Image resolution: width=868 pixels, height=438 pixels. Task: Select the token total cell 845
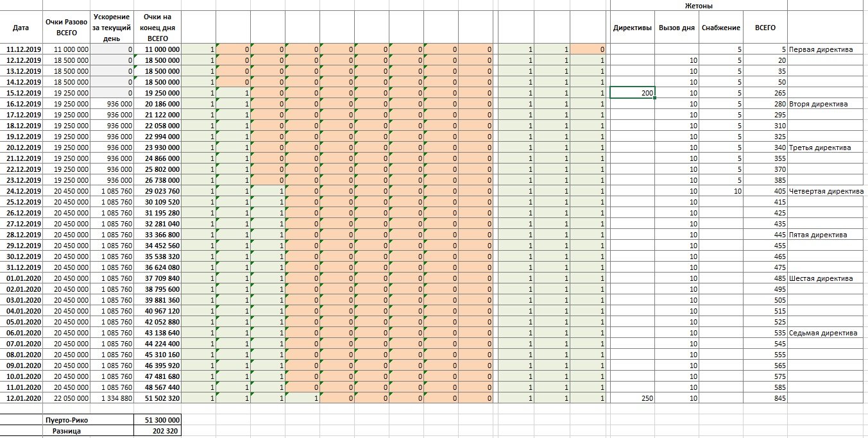click(x=765, y=398)
